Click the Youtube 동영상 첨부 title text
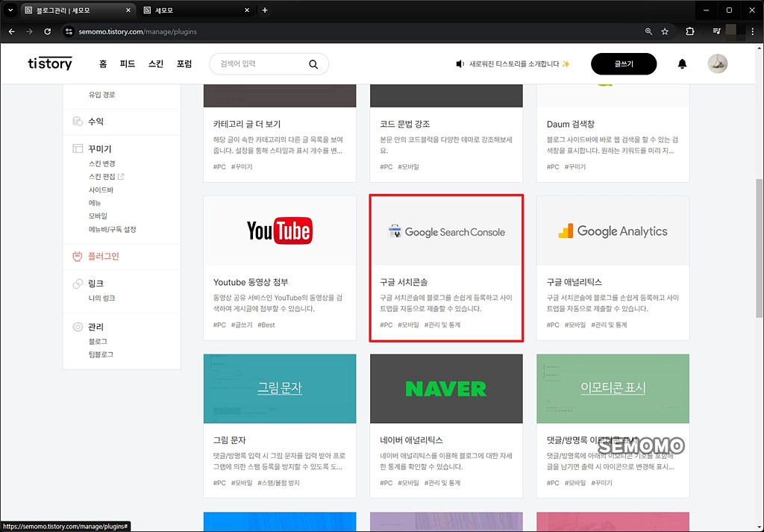Viewport: 764px width, 532px height. click(251, 282)
